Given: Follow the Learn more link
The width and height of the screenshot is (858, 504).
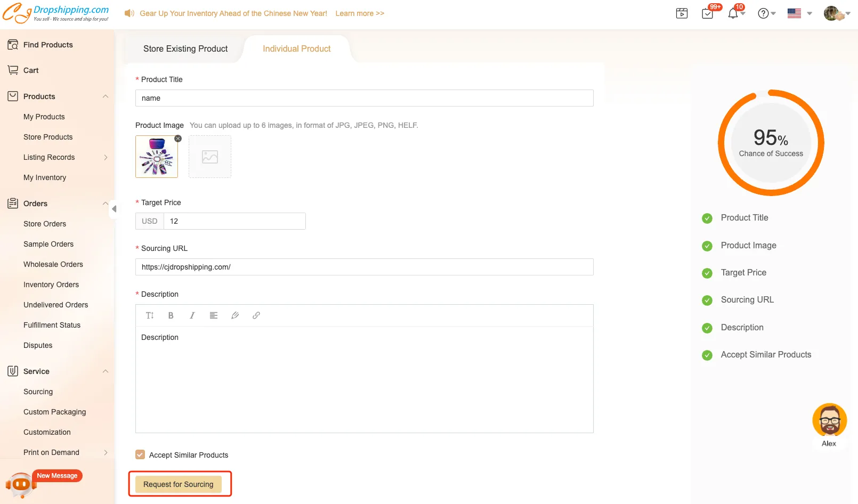Looking at the screenshot, I should coord(360,13).
